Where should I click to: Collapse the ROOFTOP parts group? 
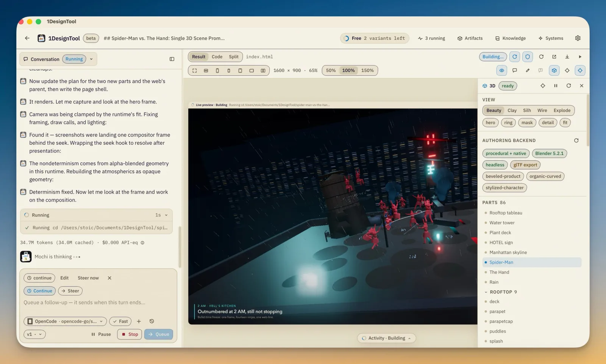486,292
